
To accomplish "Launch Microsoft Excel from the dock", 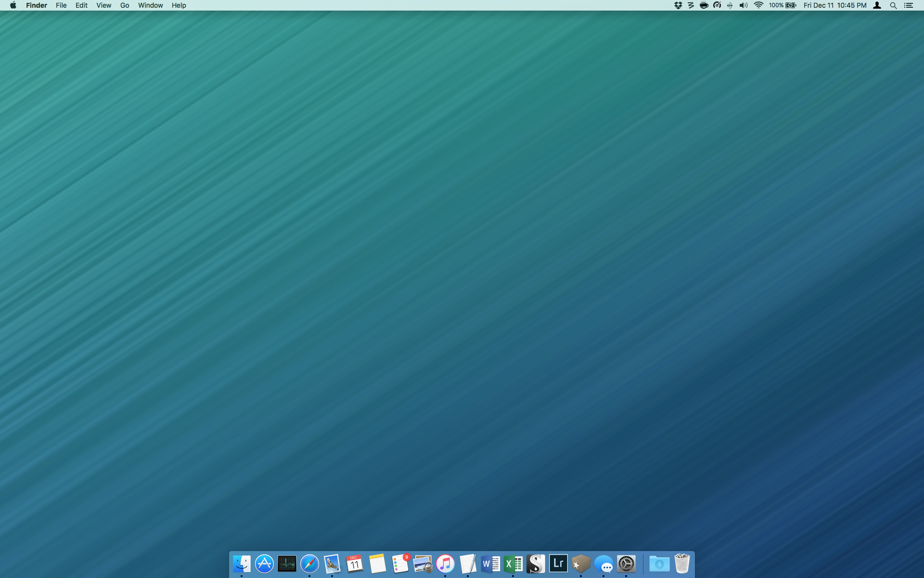I will tap(513, 564).
